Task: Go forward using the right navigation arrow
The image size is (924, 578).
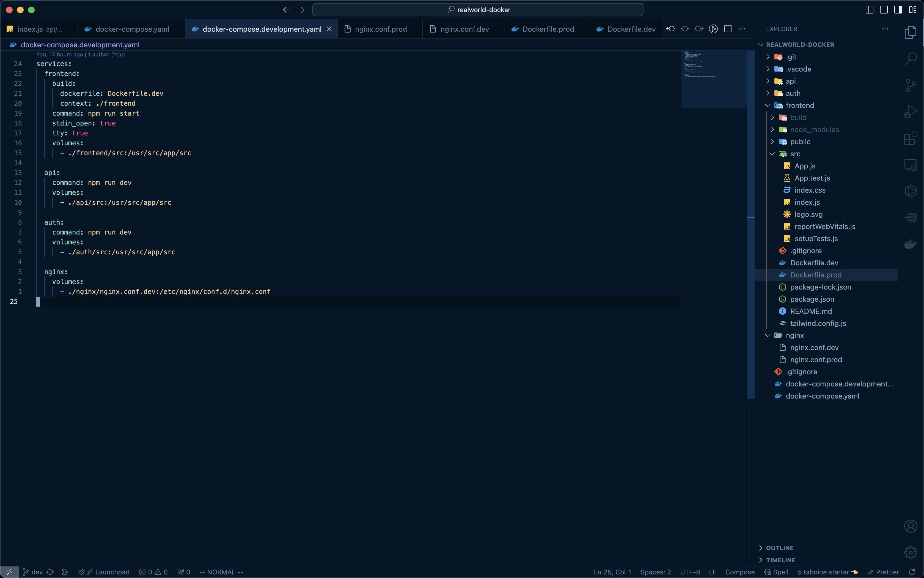Action: (301, 10)
